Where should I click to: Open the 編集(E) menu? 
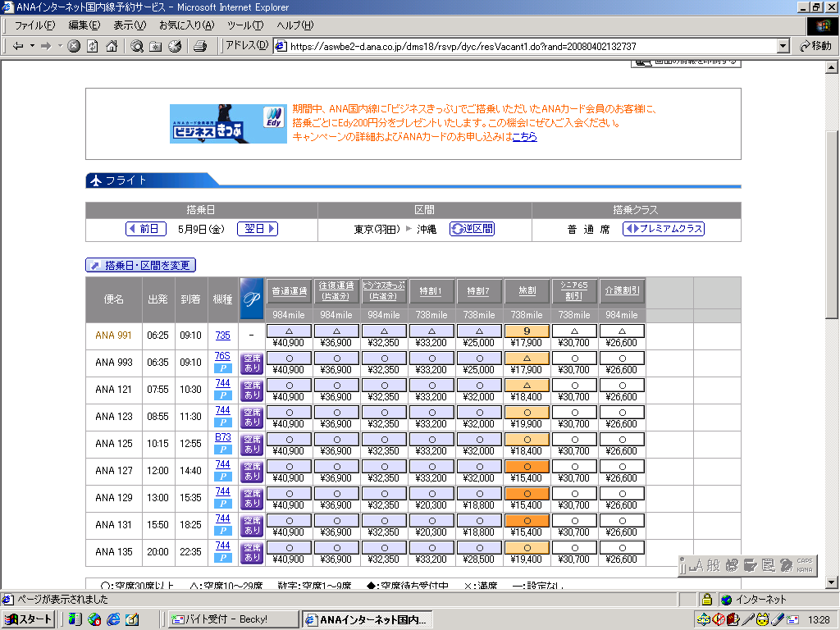tap(84, 25)
